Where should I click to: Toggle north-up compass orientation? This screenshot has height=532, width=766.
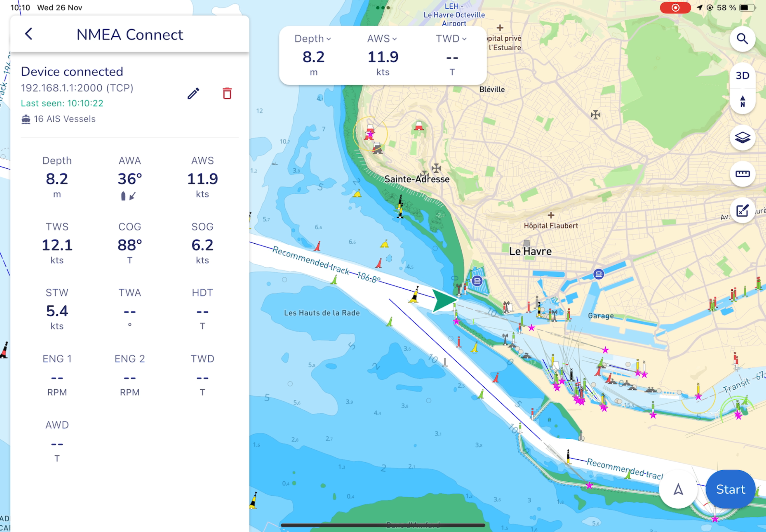pos(742,101)
